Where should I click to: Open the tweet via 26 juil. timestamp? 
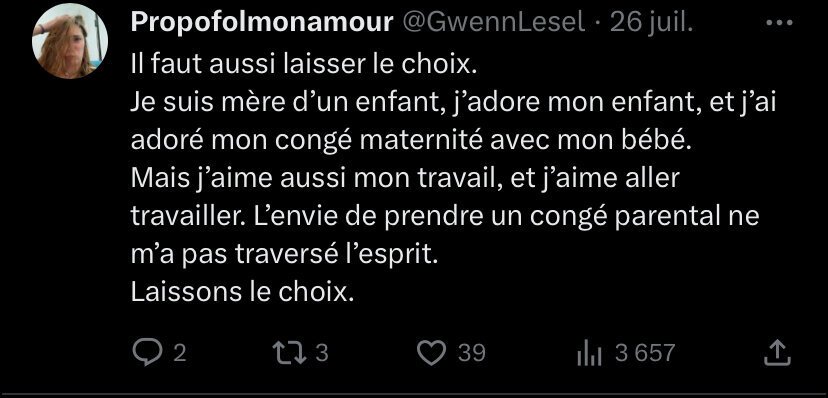(x=651, y=23)
